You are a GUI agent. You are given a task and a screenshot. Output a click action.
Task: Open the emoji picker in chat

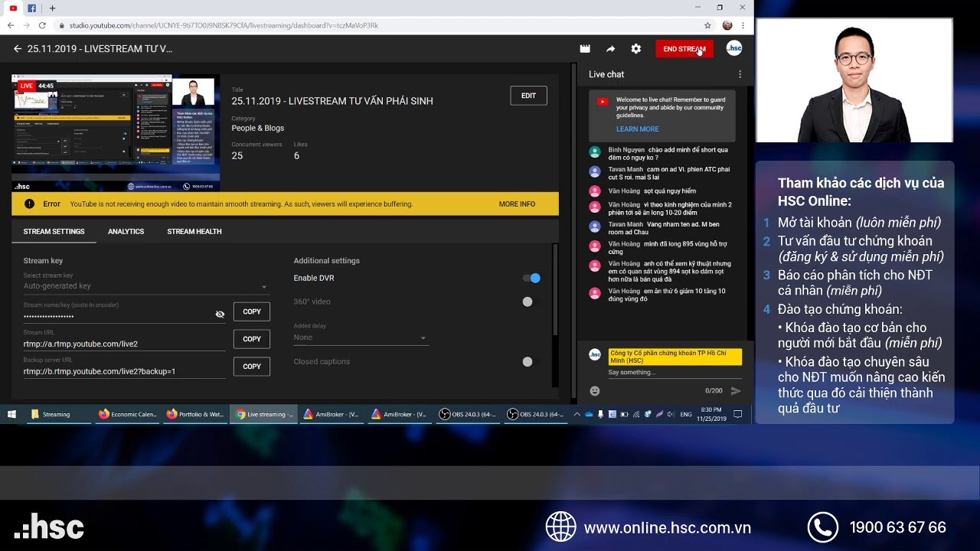(595, 391)
